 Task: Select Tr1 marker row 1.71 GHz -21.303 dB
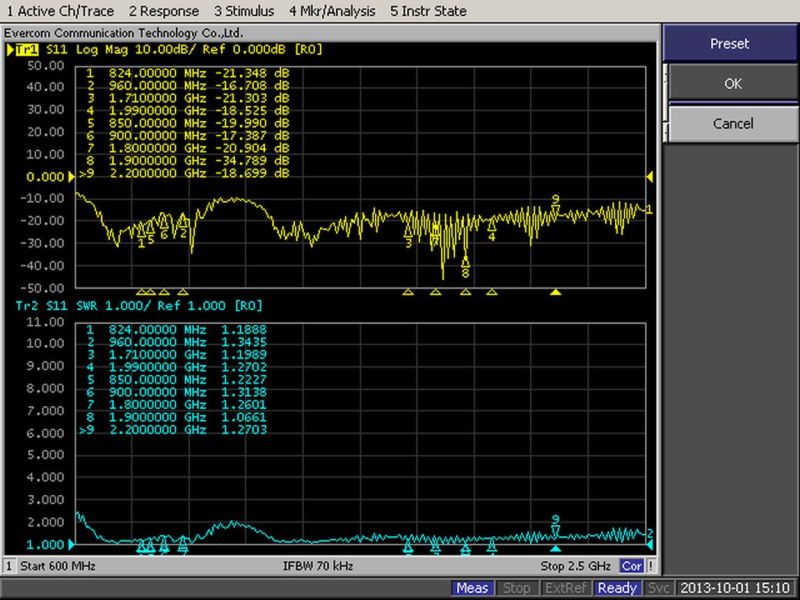(x=187, y=98)
